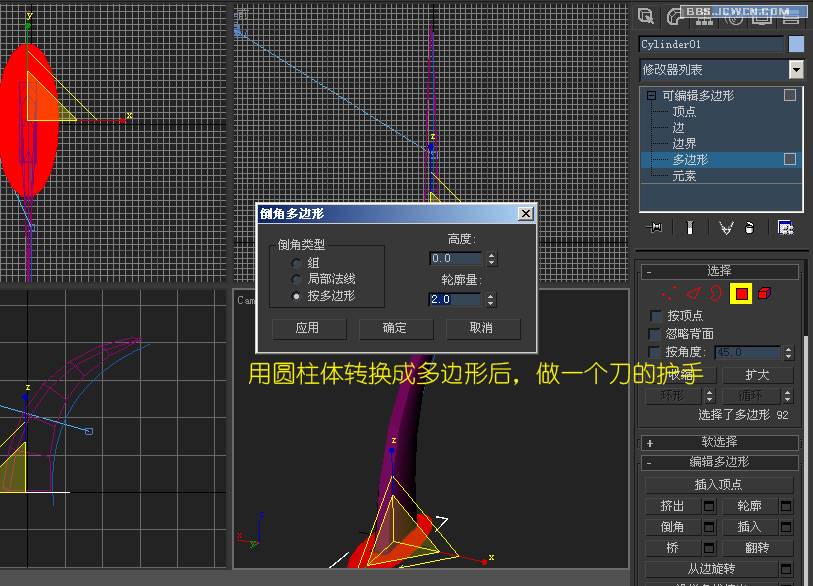
Task: Open settings box beside 插入
Action: click(786, 527)
